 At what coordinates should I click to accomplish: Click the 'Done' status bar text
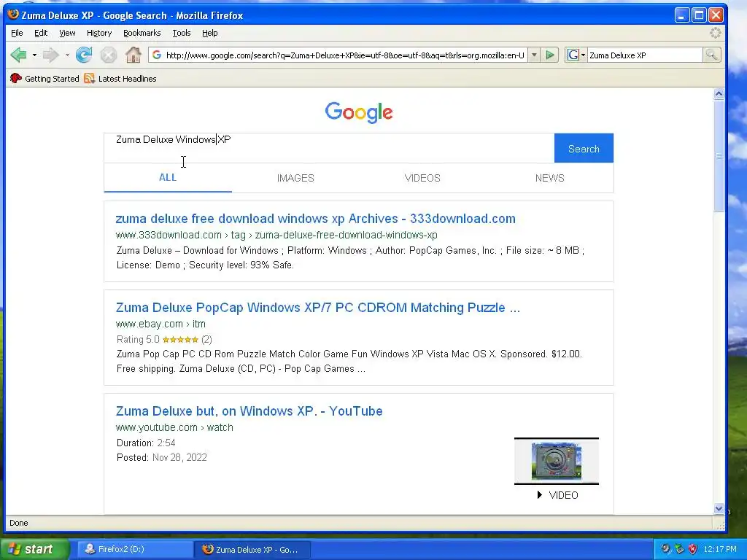coord(18,523)
